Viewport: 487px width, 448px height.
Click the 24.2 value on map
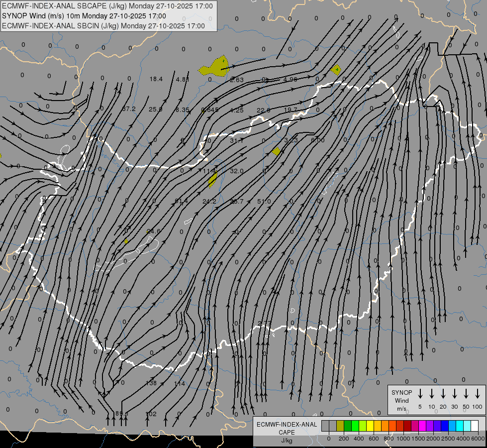point(209,202)
